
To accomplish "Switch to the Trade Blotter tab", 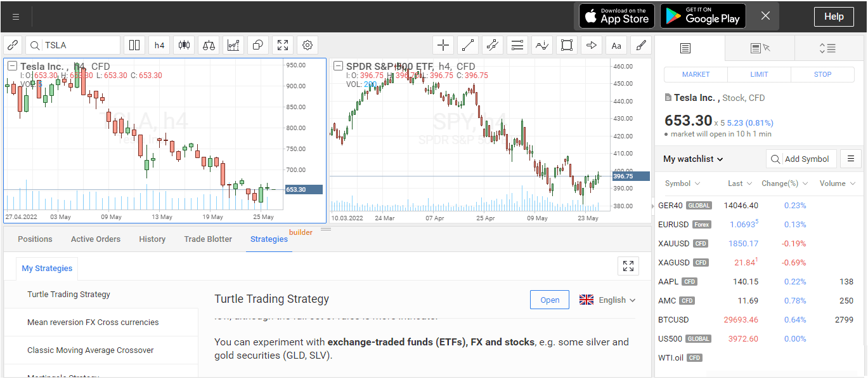I will [208, 239].
